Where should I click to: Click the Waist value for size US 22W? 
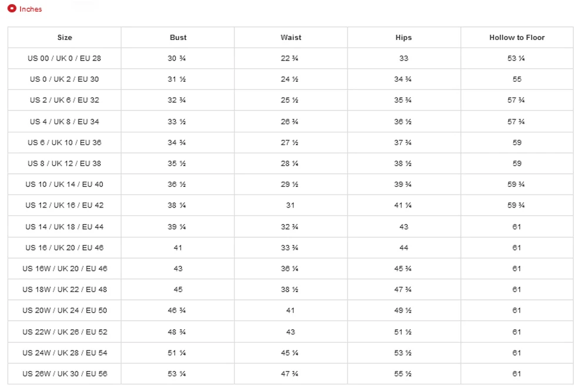pyautogui.click(x=290, y=332)
